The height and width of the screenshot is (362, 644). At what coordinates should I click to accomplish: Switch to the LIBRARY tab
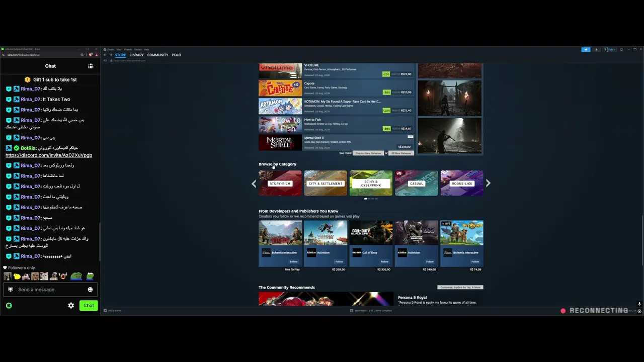(x=136, y=55)
